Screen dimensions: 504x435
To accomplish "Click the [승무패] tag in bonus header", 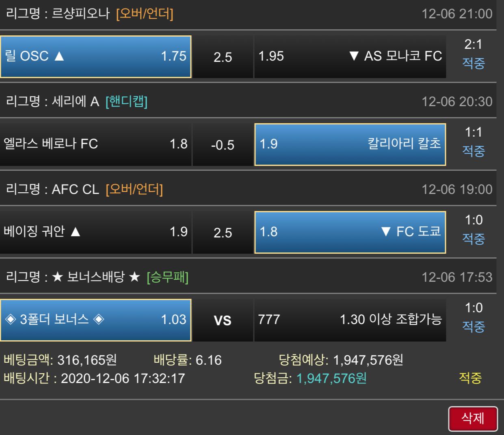I will (167, 277).
